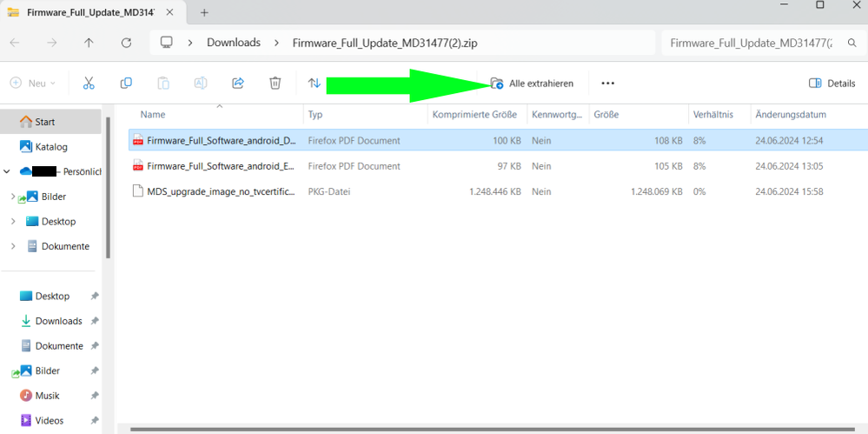Screen dimensions: 868x434
Task: Click the Copy icon in toolbar
Action: click(x=126, y=83)
